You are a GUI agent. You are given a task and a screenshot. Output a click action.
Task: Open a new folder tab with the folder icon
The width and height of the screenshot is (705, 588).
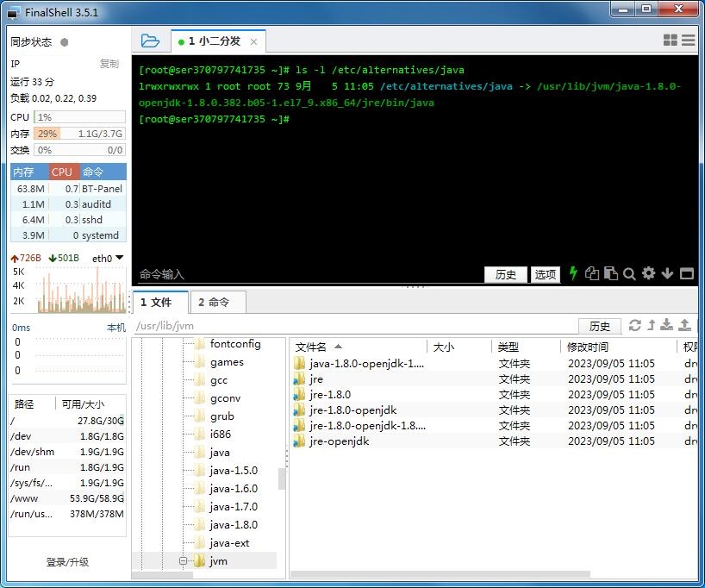[x=149, y=40]
